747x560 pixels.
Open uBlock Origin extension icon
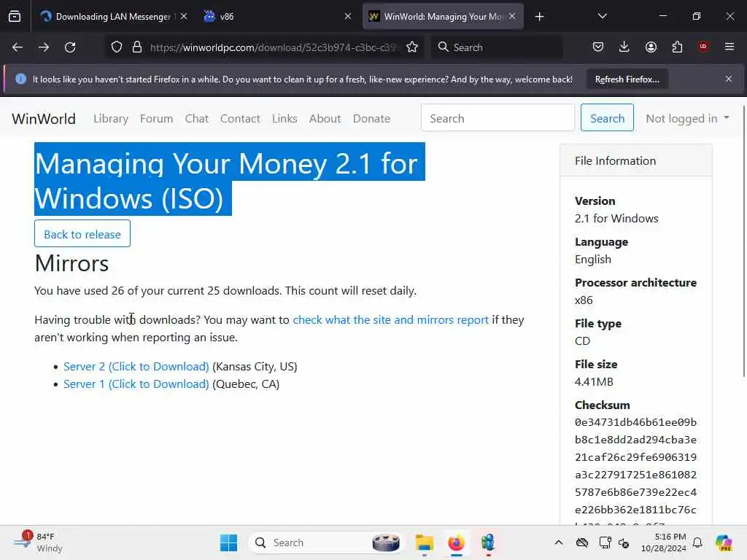[703, 47]
